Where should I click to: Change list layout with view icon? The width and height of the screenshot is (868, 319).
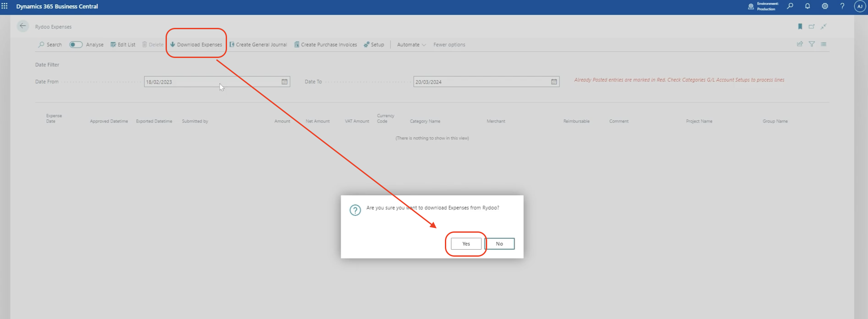pyautogui.click(x=824, y=44)
